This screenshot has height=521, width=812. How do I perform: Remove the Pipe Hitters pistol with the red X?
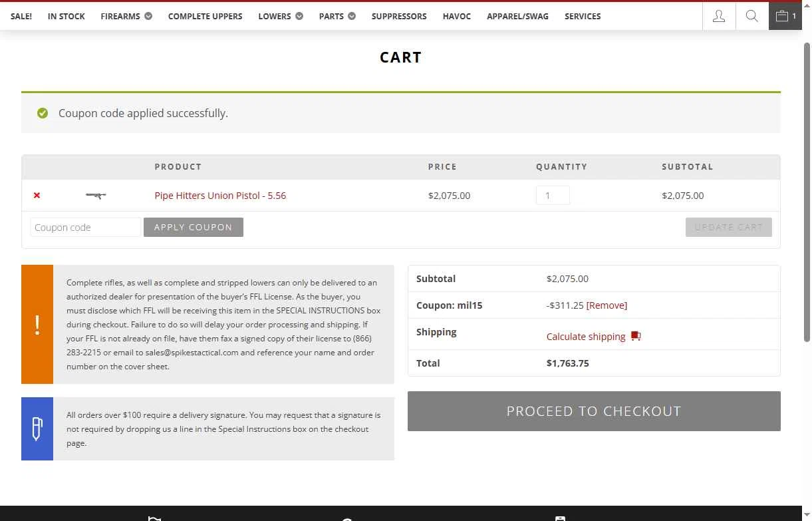pos(37,195)
